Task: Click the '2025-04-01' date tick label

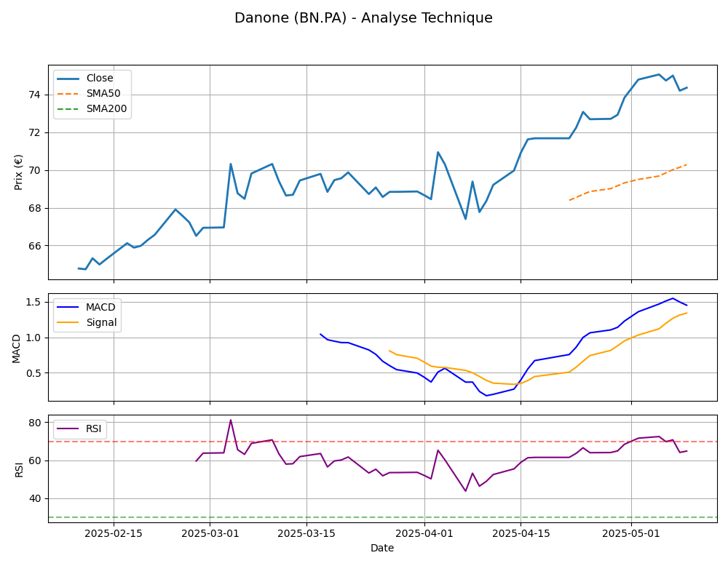Action: [424, 534]
